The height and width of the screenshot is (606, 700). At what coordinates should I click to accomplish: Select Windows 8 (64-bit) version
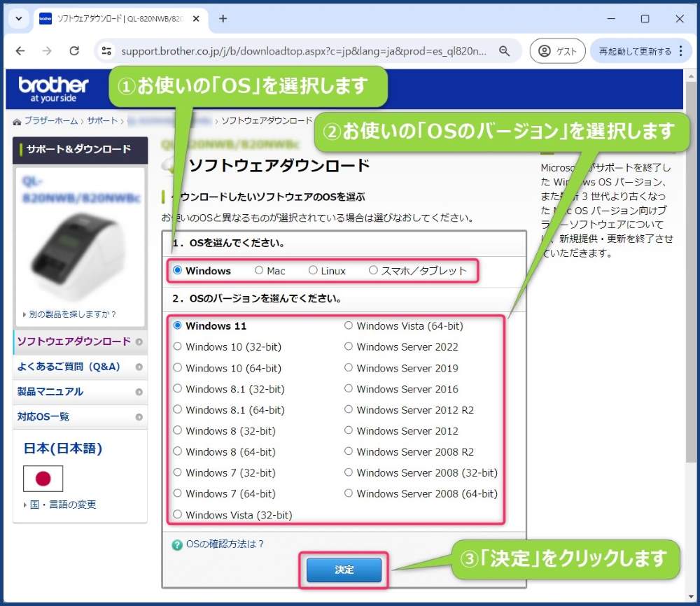pos(177,451)
